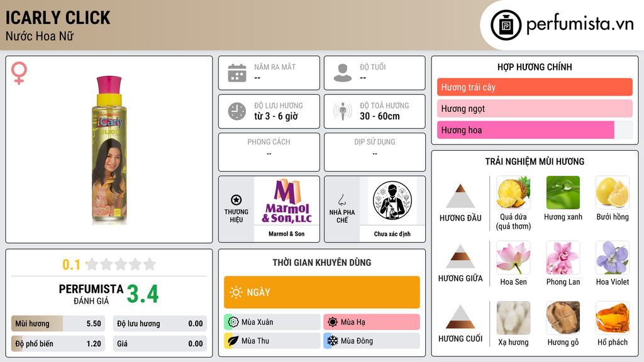Select the pineapple Quả dứa note image
The width and height of the screenshot is (644, 362).
513,192
